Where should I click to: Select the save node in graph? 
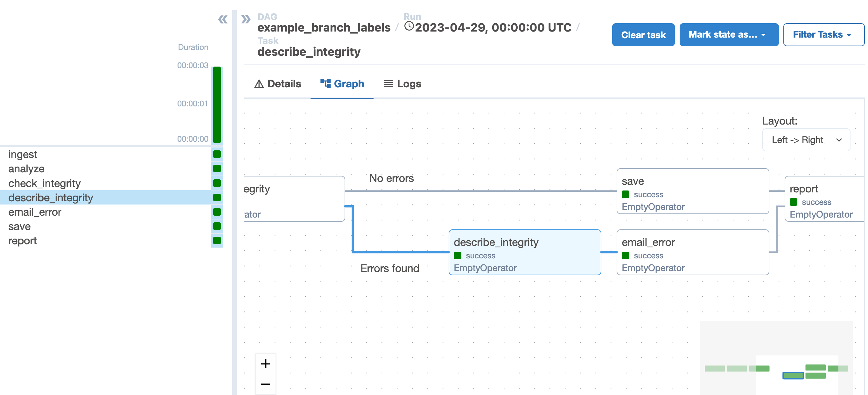click(x=692, y=191)
